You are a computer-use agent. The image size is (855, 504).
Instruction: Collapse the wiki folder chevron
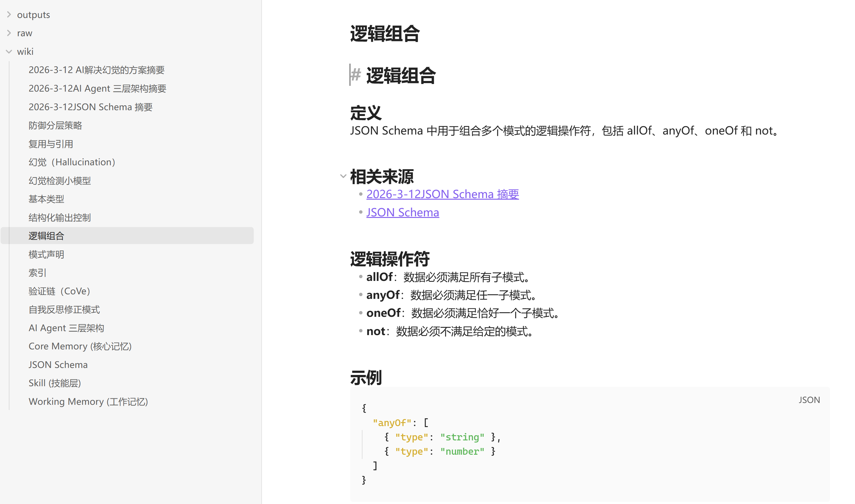[x=9, y=52]
